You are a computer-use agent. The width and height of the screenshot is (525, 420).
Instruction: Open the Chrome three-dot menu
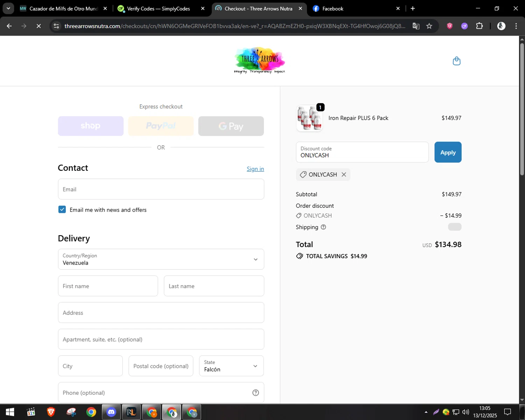516,26
